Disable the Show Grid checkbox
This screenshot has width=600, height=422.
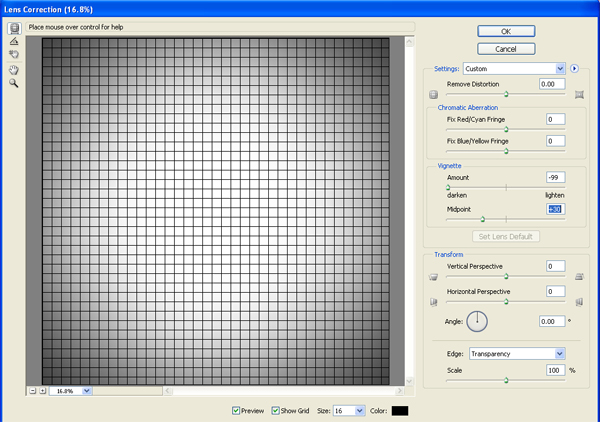pos(275,411)
